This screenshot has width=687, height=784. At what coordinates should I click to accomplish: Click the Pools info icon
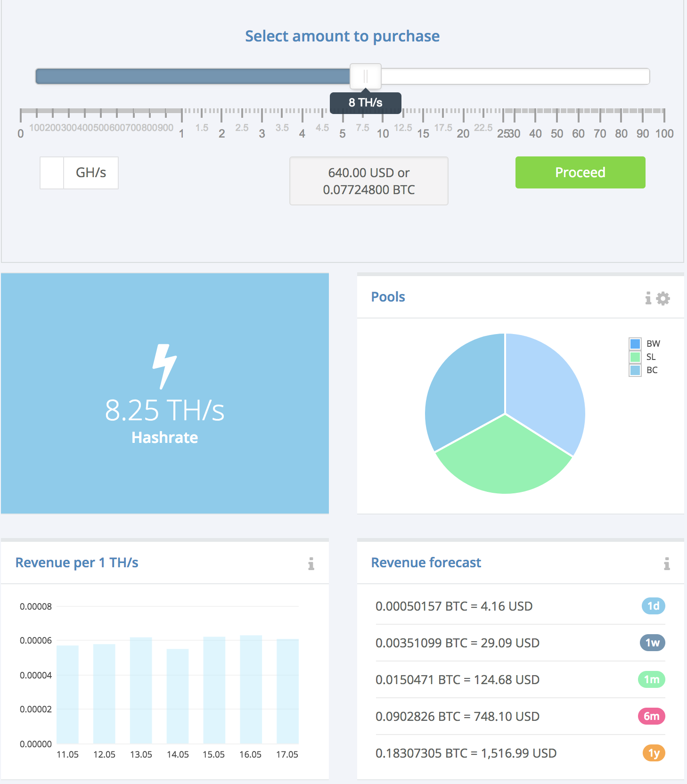(x=648, y=298)
